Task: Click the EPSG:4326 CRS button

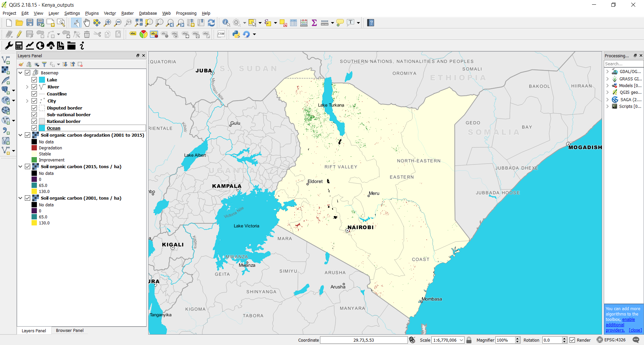Action: [611, 340]
